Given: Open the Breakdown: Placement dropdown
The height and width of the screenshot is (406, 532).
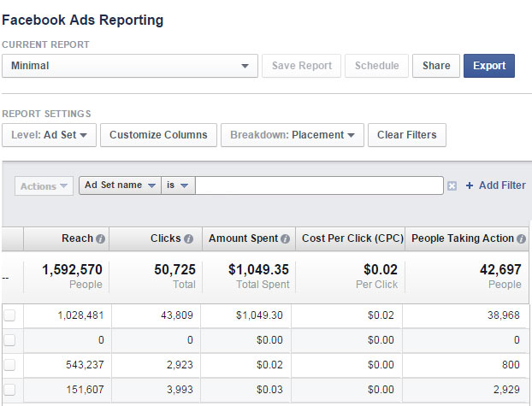Looking at the screenshot, I should (293, 135).
